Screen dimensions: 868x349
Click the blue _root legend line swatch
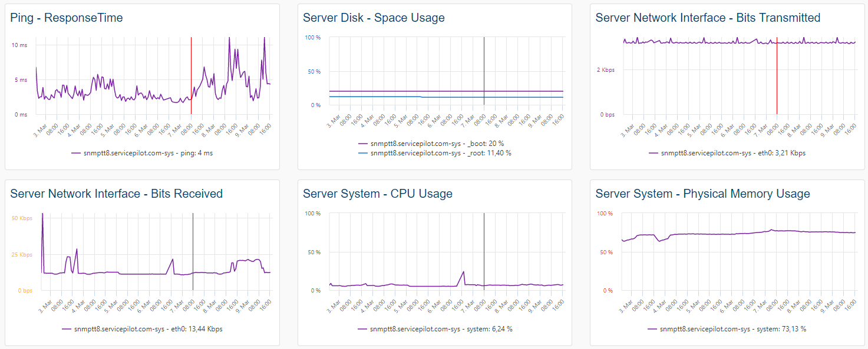(x=362, y=153)
